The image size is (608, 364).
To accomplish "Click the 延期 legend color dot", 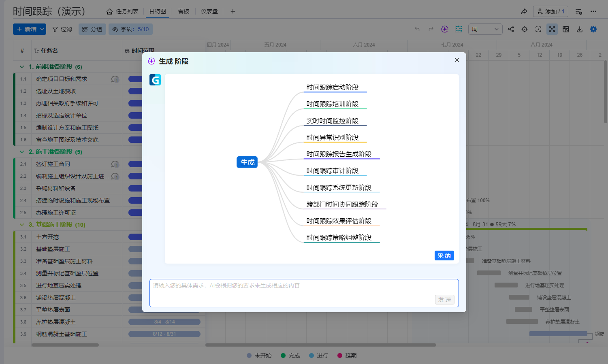I will [340, 355].
